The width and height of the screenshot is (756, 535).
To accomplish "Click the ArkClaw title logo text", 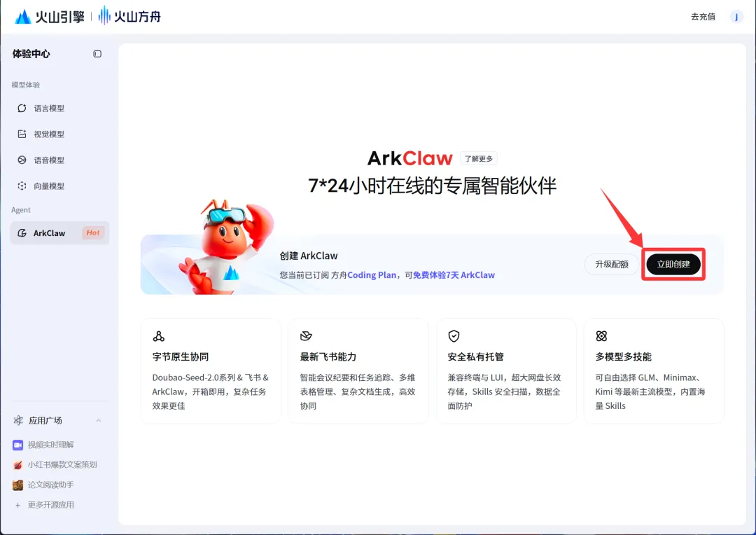I will click(x=409, y=158).
